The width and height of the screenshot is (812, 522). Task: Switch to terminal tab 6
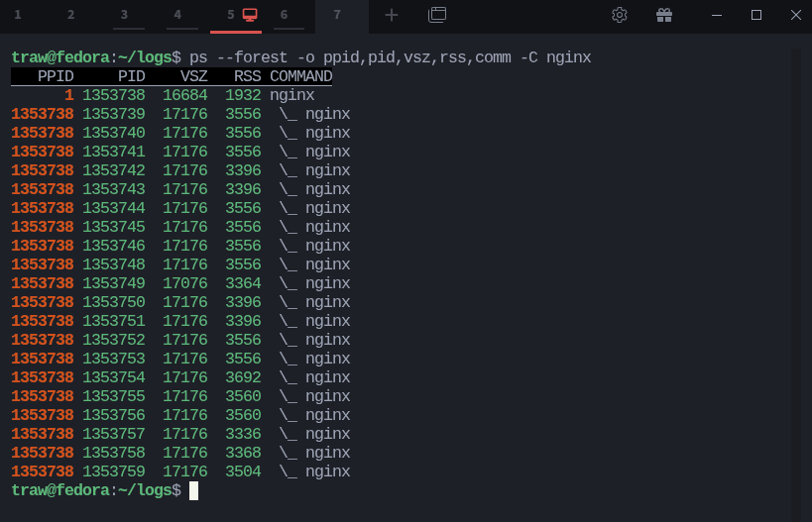click(284, 15)
